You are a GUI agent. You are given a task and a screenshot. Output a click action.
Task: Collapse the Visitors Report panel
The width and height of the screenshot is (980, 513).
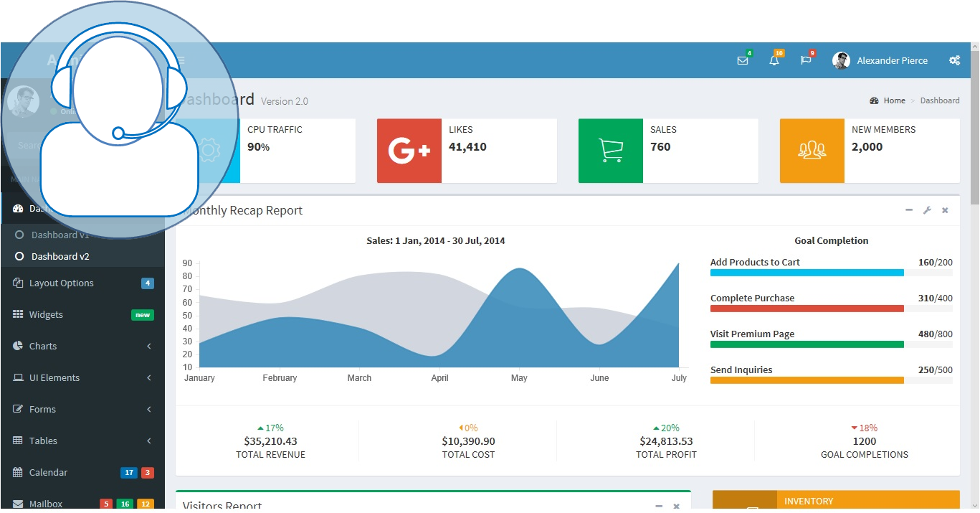point(659,506)
